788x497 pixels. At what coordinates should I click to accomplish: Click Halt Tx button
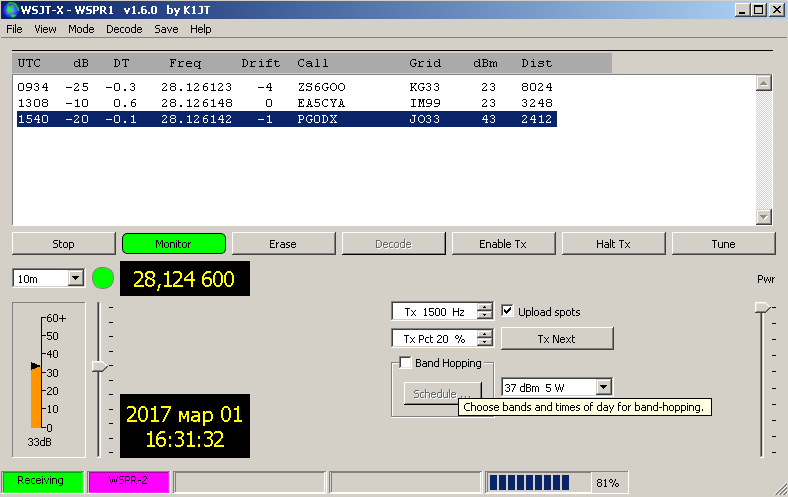tap(613, 244)
